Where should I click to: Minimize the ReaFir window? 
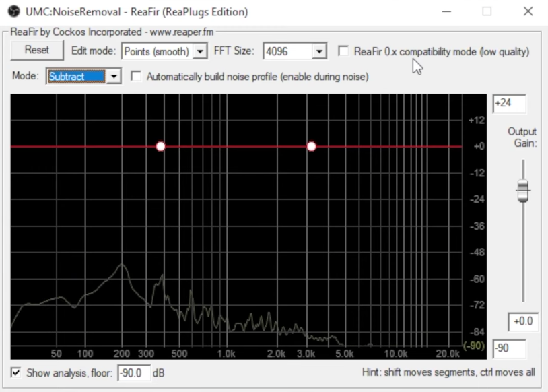click(x=446, y=11)
